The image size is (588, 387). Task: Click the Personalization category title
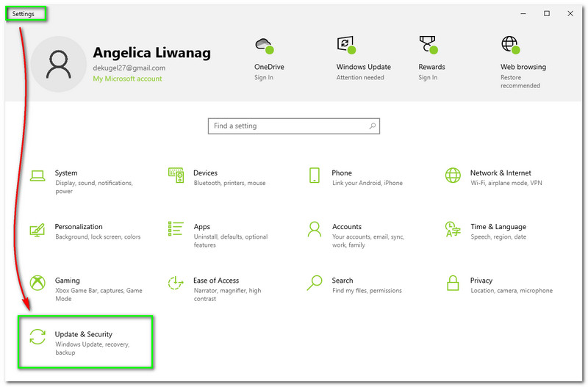pyautogui.click(x=79, y=227)
